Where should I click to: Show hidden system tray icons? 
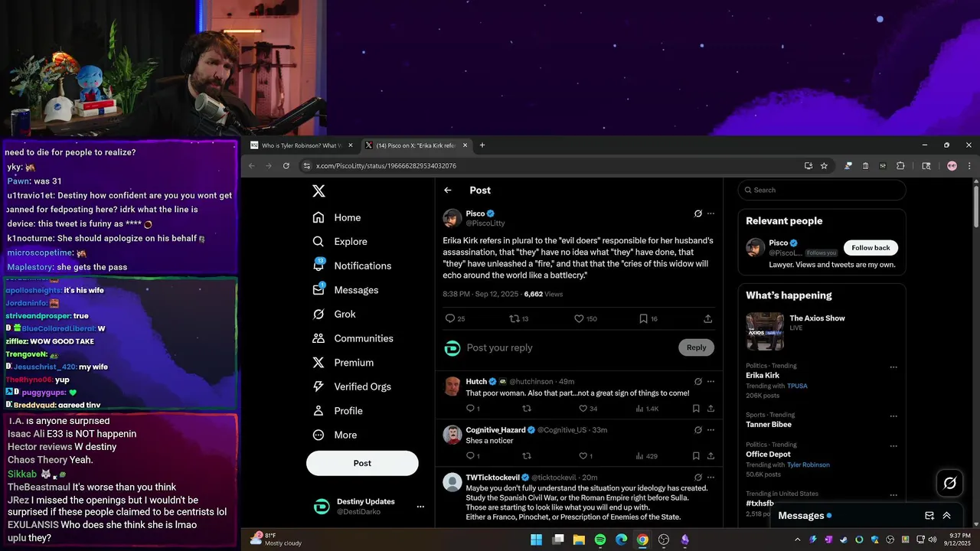797,540
